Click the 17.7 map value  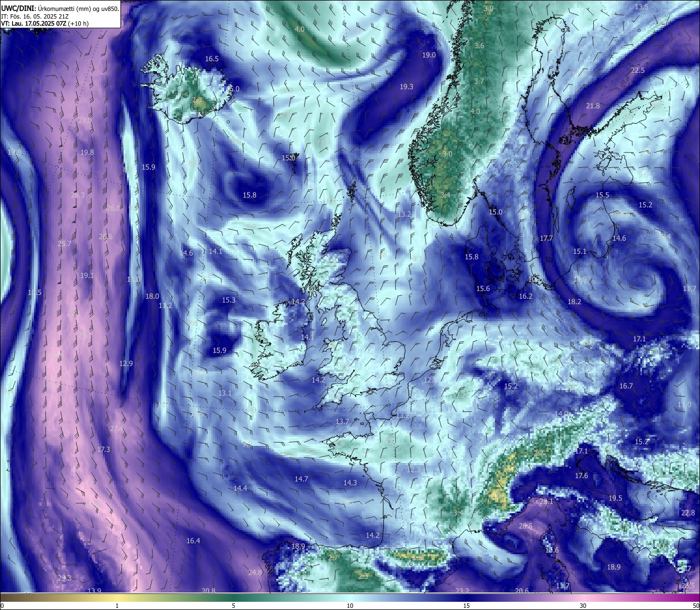tap(546, 238)
